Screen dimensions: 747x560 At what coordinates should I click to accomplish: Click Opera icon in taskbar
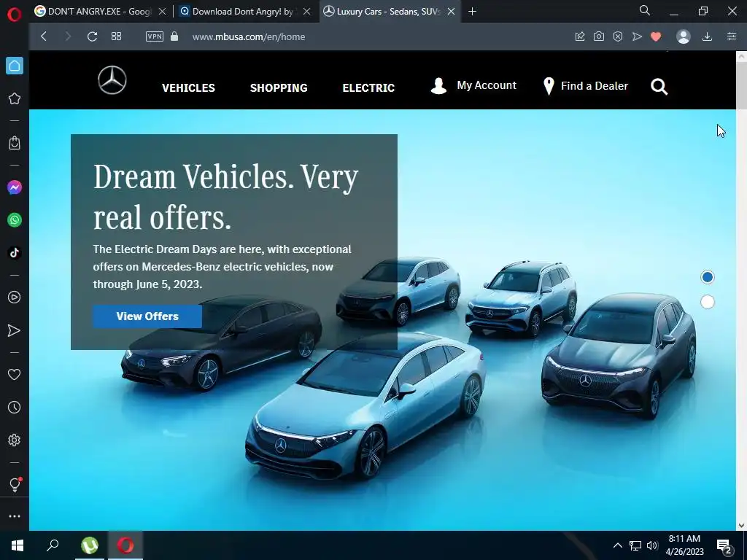(125, 545)
